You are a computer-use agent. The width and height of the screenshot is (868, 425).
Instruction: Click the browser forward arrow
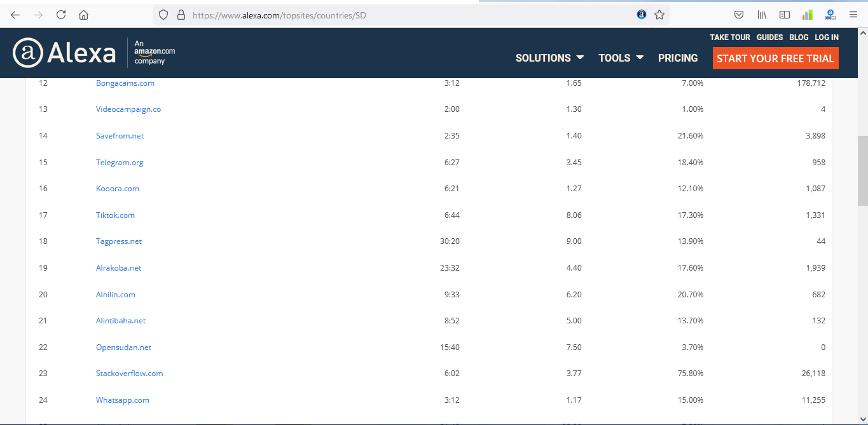coord(38,15)
